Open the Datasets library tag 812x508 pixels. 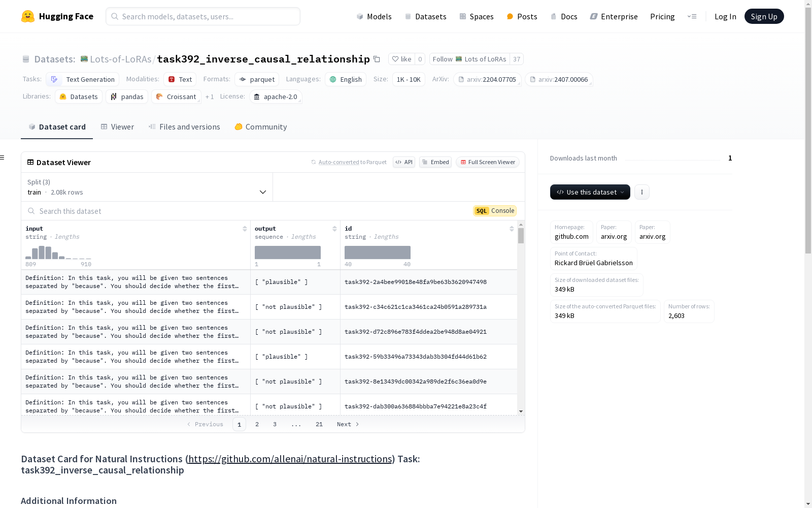point(79,97)
